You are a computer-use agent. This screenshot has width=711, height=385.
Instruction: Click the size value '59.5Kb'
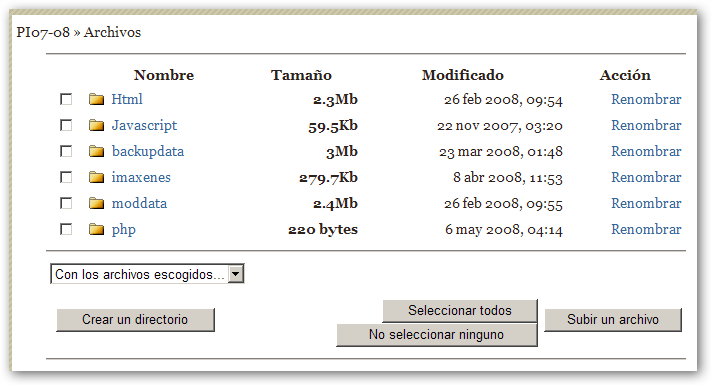pos(333,126)
